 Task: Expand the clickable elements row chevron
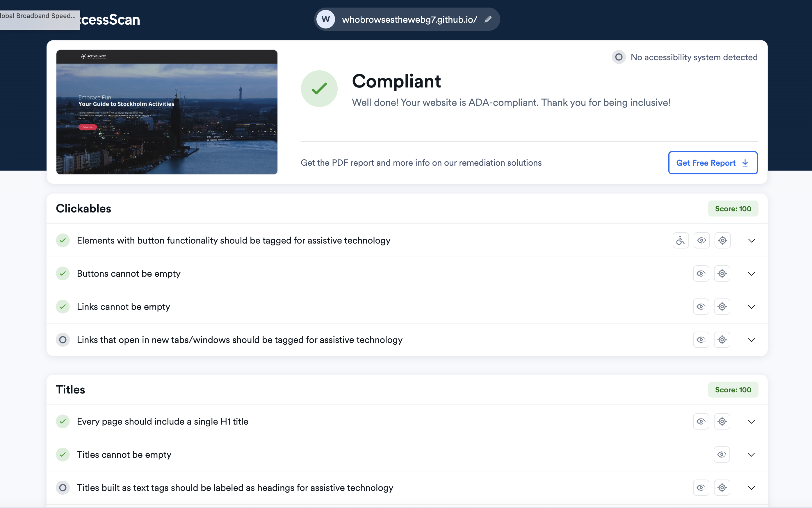click(752, 241)
